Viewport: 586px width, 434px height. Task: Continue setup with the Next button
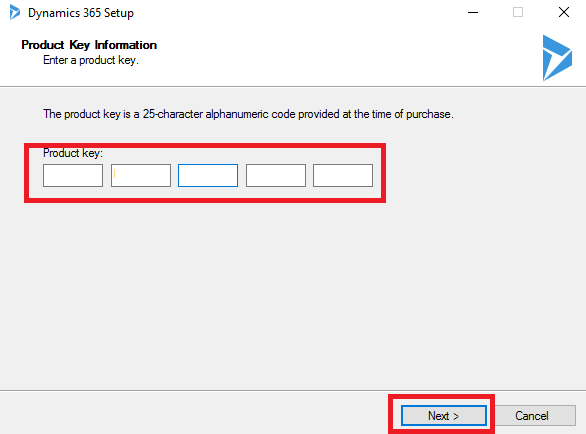(444, 416)
